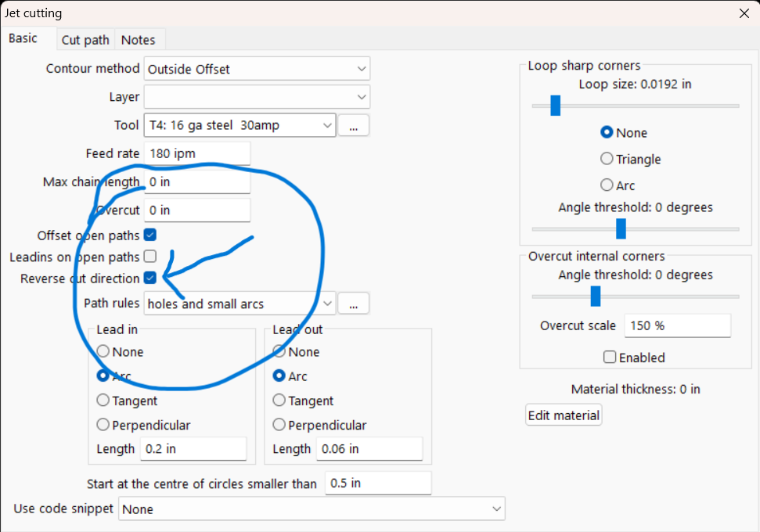Choose Tangent lead in type
The width and height of the screenshot is (760, 532).
tap(103, 401)
